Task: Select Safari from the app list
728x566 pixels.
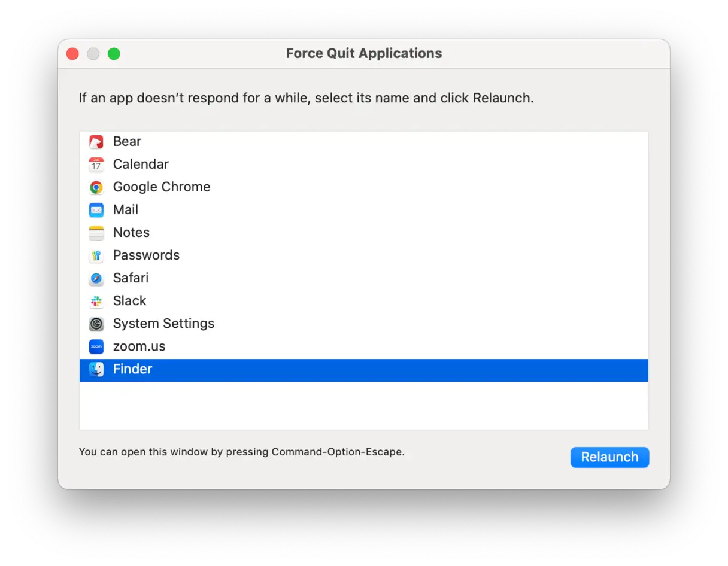Action: pos(131,278)
